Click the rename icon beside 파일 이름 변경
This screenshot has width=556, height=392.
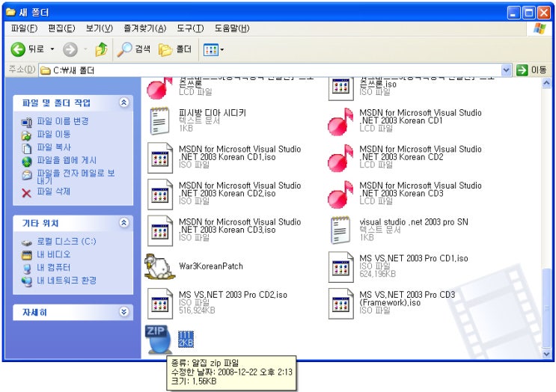point(27,122)
